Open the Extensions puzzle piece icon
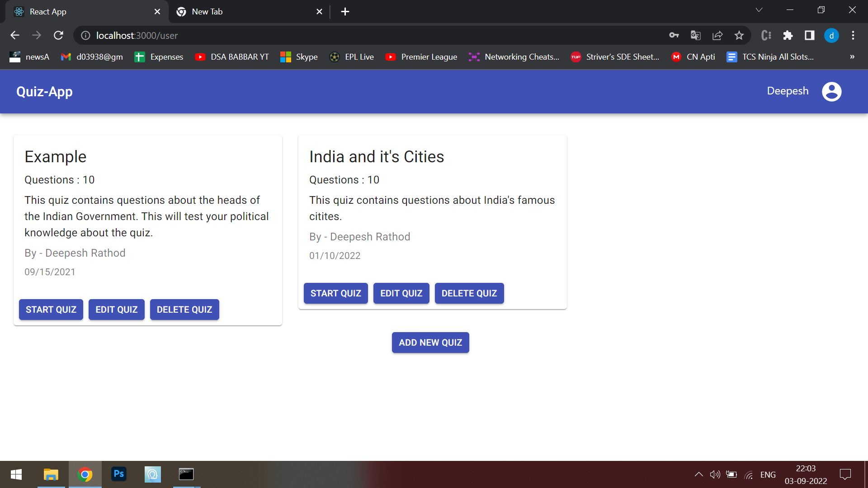Screen dimensions: 868x488 click(x=788, y=35)
